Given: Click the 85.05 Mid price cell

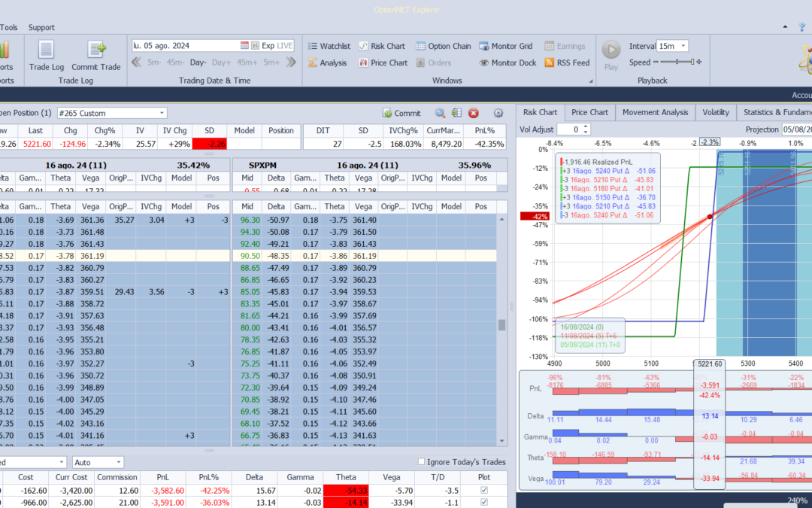Looking at the screenshot, I should [x=250, y=292].
